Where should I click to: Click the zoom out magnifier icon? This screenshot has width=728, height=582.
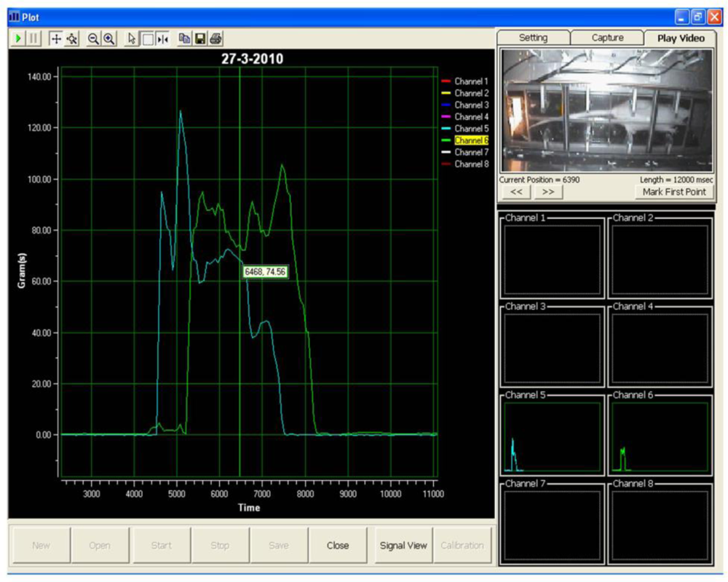click(93, 39)
